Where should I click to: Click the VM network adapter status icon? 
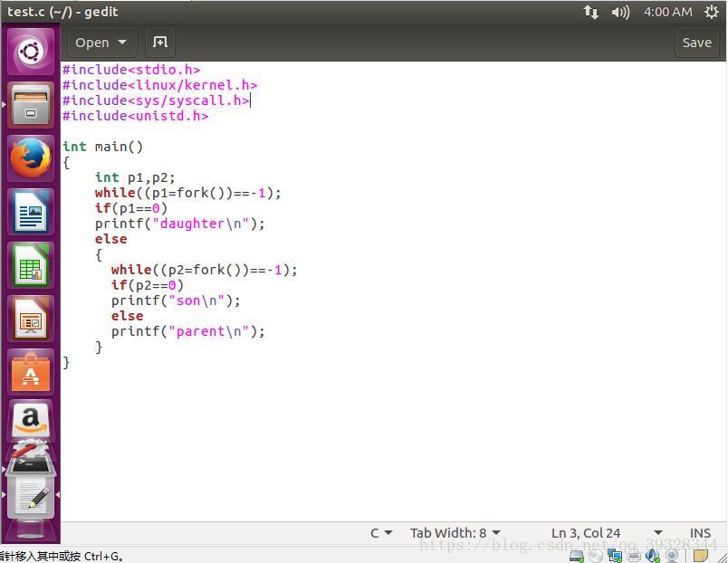coord(614,556)
